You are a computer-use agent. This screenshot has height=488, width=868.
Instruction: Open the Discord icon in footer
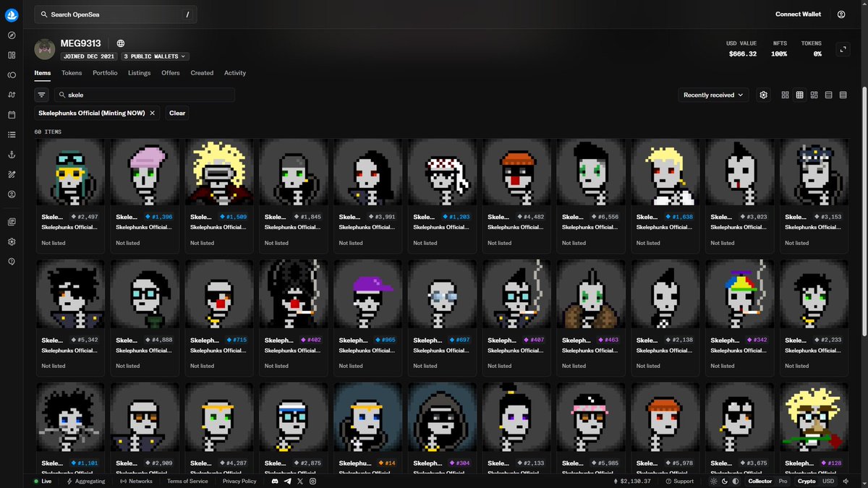(275, 481)
